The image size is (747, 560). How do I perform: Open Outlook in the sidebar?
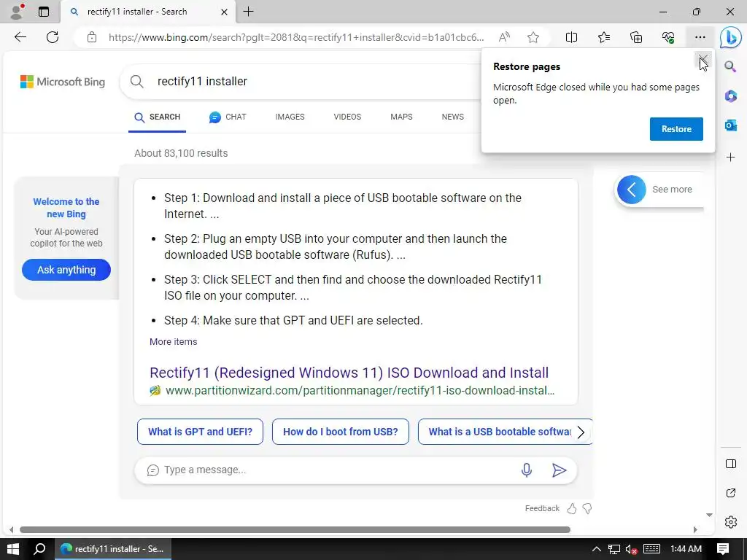click(730, 125)
